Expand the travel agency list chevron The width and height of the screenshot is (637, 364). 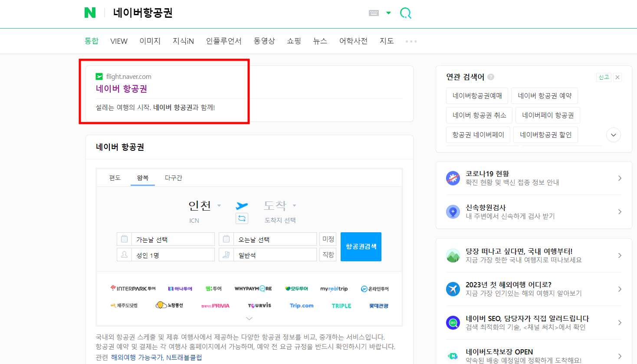pos(249,318)
